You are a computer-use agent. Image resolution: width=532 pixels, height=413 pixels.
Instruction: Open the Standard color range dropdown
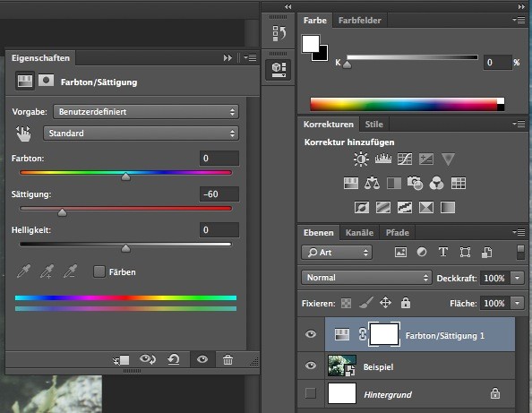pyautogui.click(x=141, y=133)
